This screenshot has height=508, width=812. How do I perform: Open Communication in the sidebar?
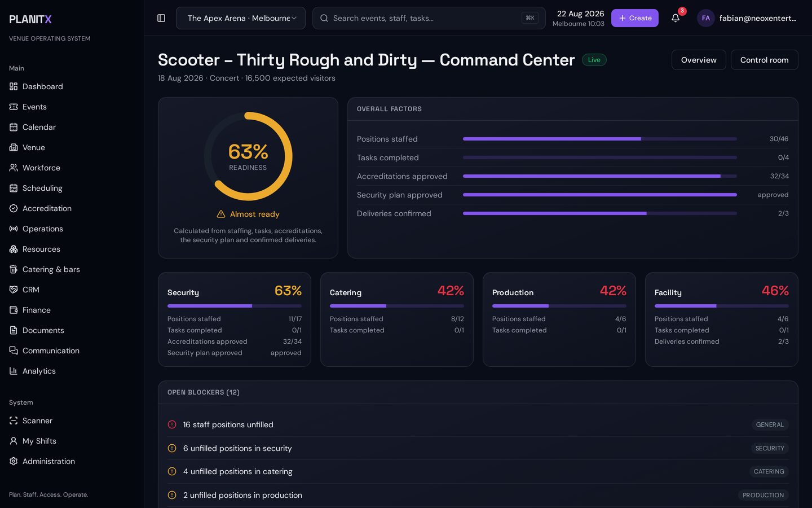click(72, 351)
